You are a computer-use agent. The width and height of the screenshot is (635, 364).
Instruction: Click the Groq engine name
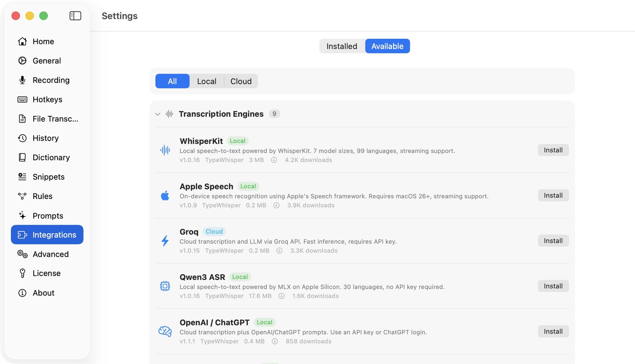tap(189, 232)
